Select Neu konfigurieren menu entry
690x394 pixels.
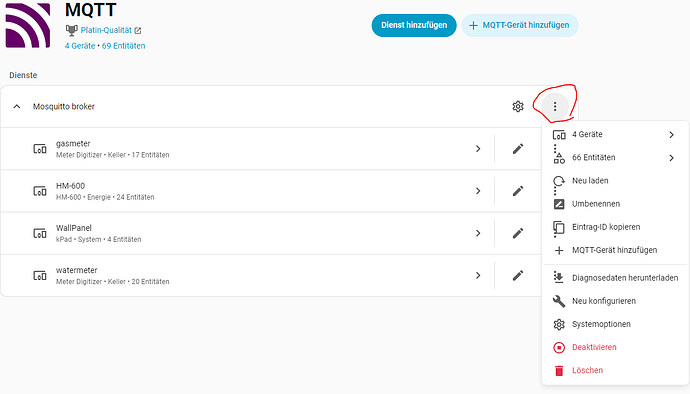[604, 301]
